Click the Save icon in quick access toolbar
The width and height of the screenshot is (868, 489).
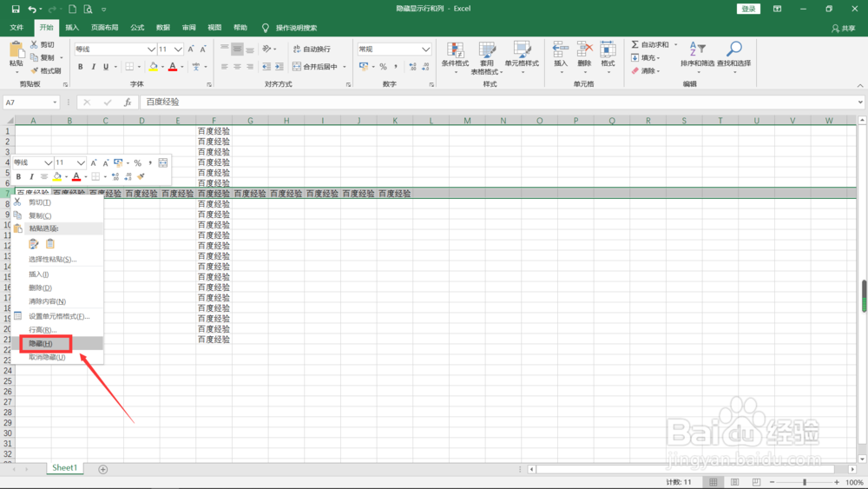click(x=16, y=9)
